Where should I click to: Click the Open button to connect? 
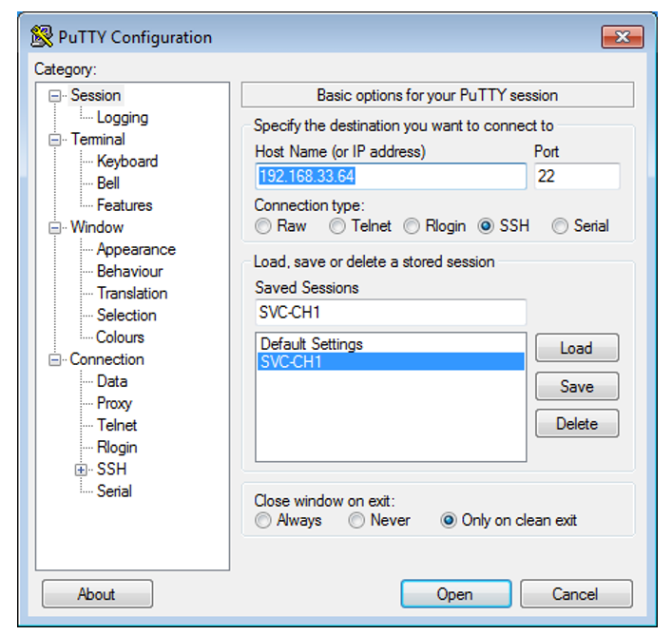(x=455, y=594)
